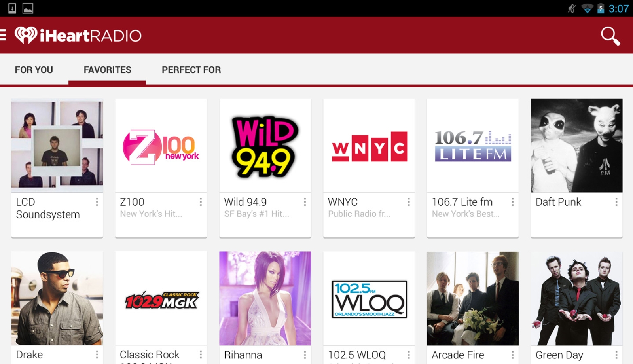
Task: Play the Rihanna artist photo
Action: [x=265, y=298]
